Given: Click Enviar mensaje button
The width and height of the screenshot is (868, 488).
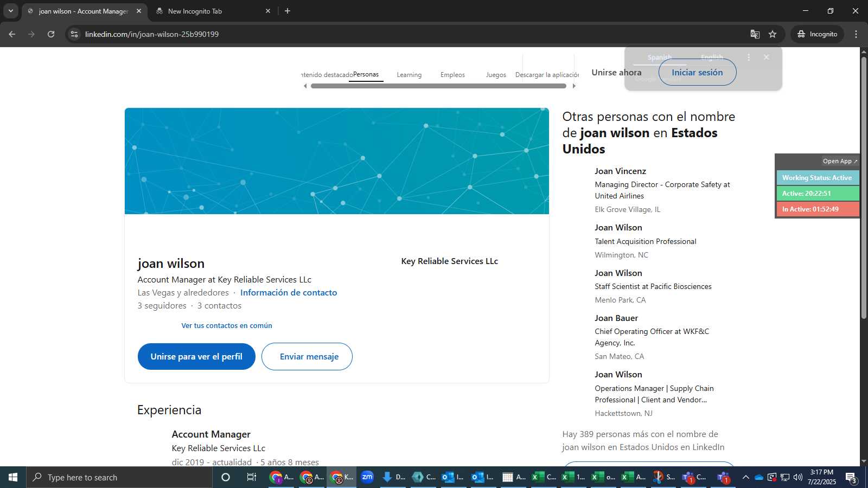Looking at the screenshot, I should (x=307, y=357).
